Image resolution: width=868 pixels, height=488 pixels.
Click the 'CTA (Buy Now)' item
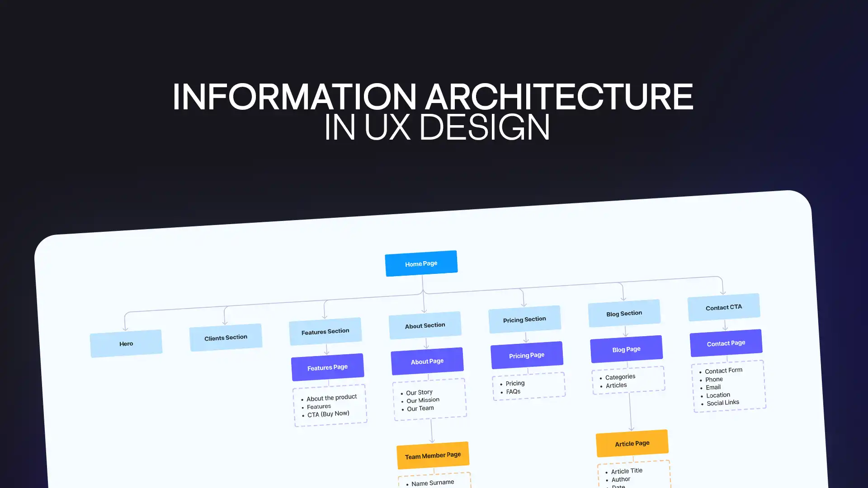[x=328, y=414]
